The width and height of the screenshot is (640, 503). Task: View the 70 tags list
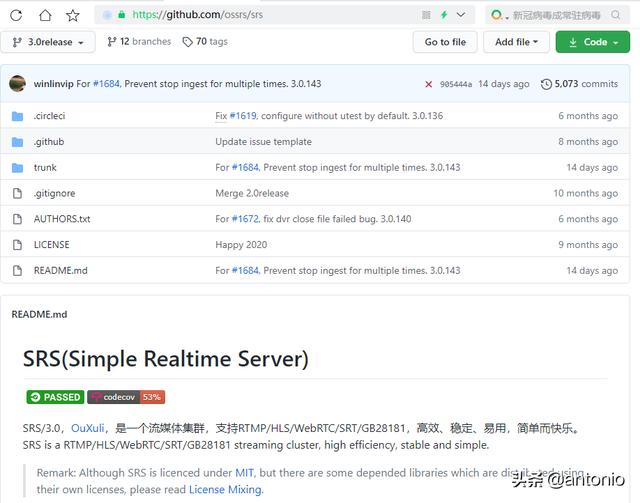click(205, 42)
